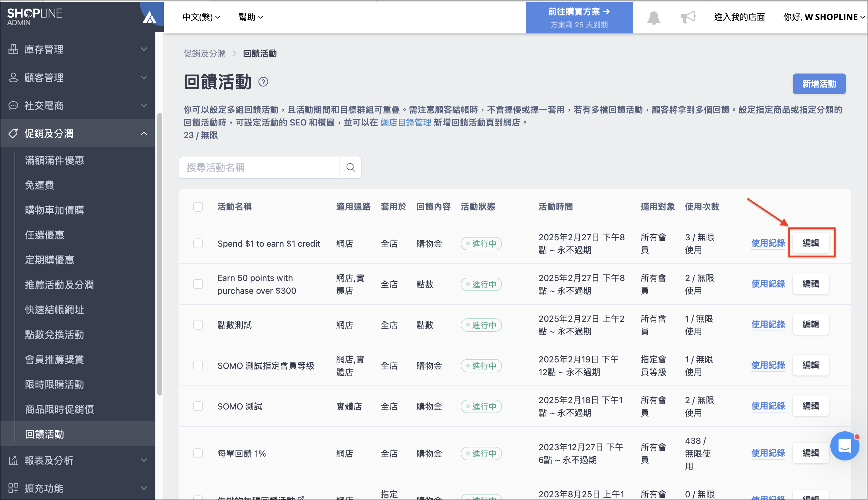Click the 擴充功能 apps icon

13,488
